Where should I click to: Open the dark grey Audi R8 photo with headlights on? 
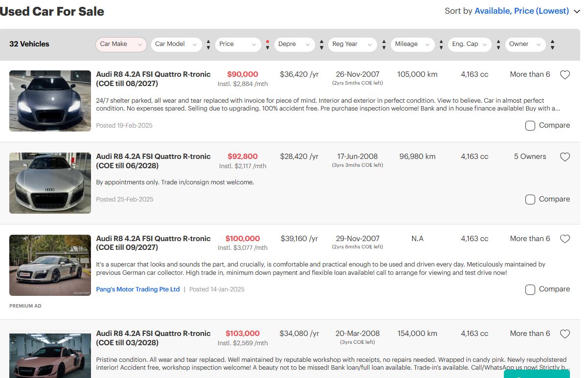50,101
